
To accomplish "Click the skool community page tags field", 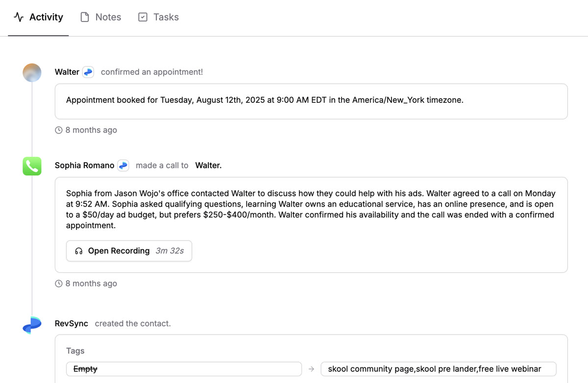I will (x=438, y=369).
